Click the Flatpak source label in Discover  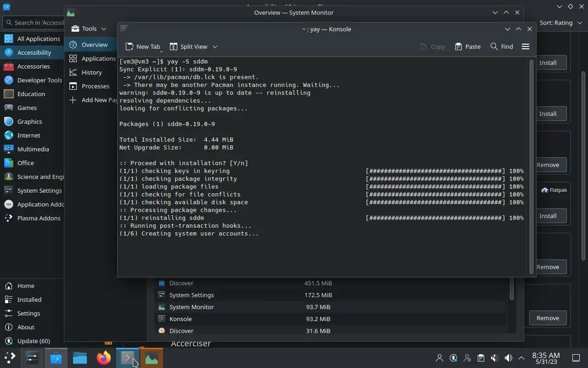tap(554, 190)
